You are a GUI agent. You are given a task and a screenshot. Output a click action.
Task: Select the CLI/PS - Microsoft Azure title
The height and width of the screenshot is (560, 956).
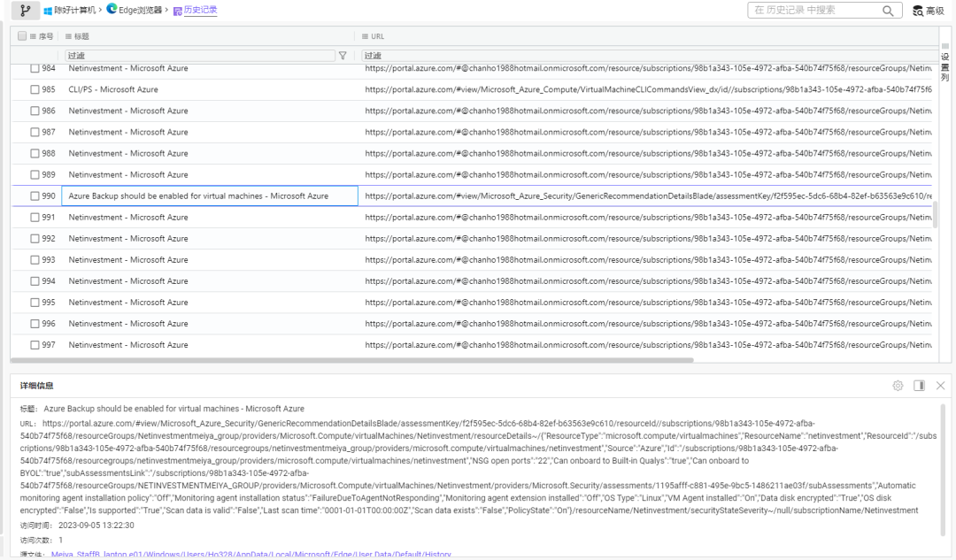tap(113, 89)
